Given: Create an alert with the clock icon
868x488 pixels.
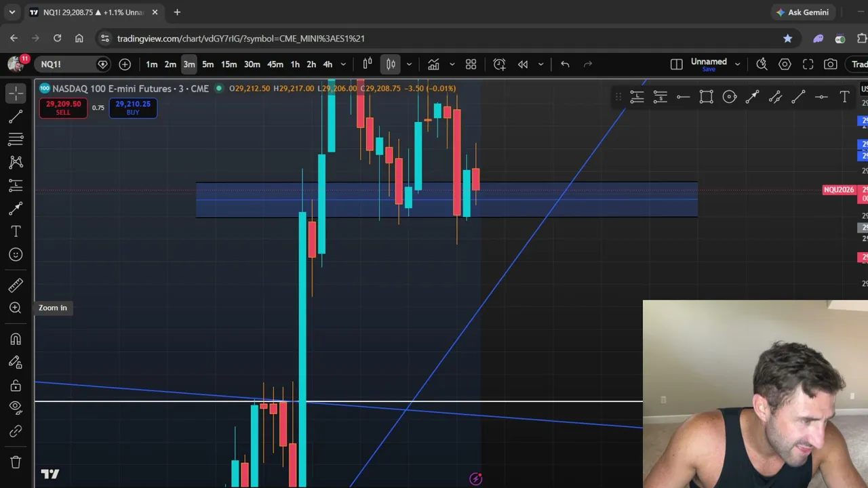Looking at the screenshot, I should [500, 64].
